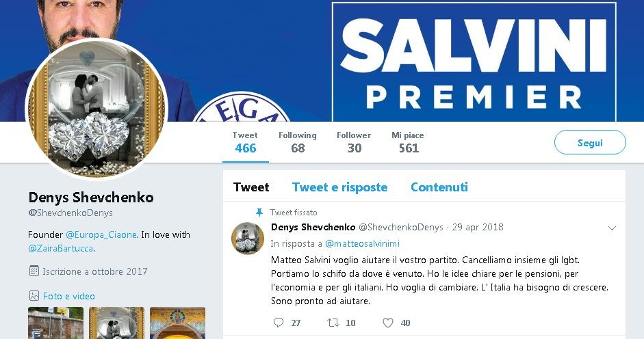Image resolution: width=644 pixels, height=339 pixels.
Task: Open the Contenuti tab
Action: pyautogui.click(x=439, y=187)
